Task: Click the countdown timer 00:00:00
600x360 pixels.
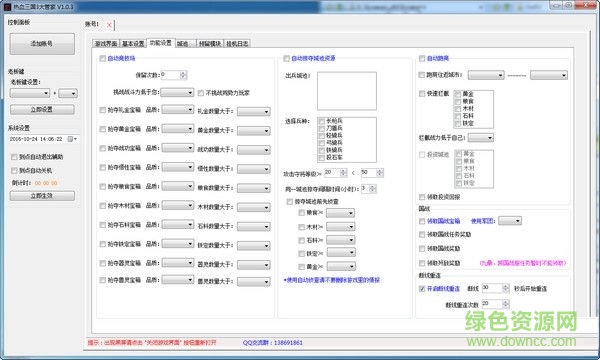Action: point(46,183)
